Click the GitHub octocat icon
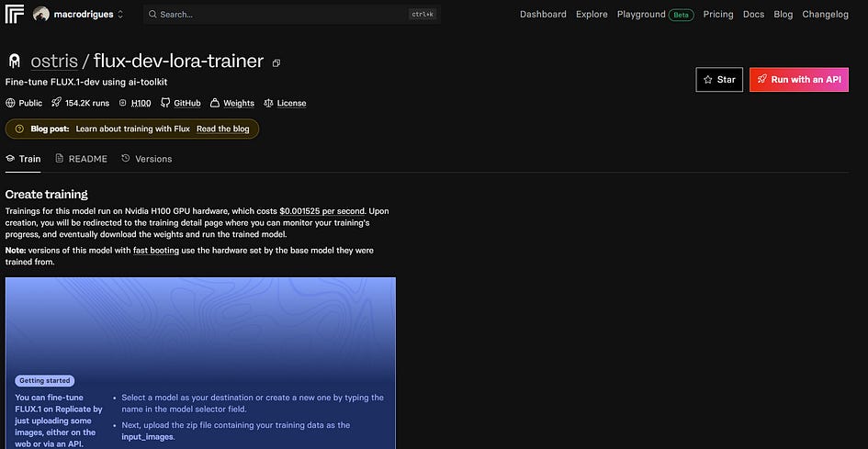The image size is (868, 449). click(165, 103)
